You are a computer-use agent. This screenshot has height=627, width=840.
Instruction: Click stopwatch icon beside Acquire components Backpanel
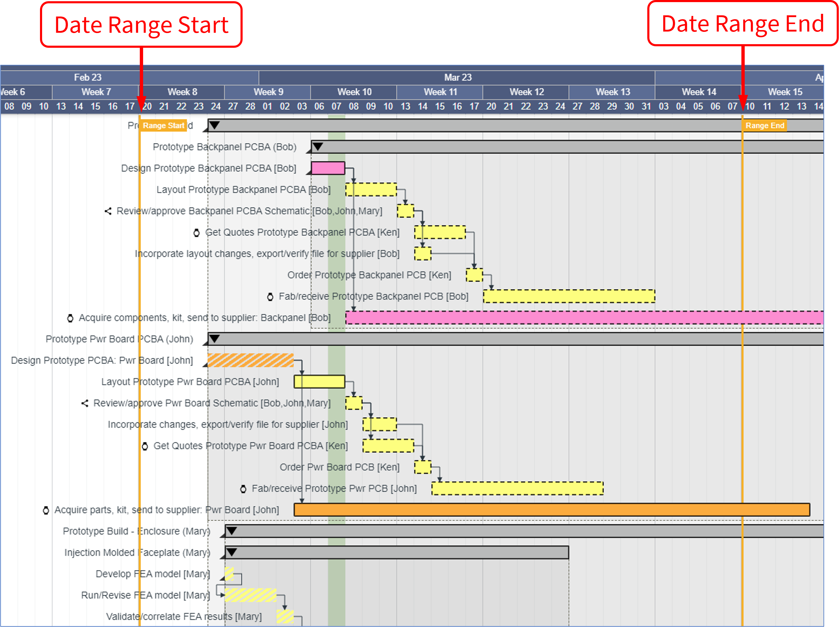tap(70, 318)
